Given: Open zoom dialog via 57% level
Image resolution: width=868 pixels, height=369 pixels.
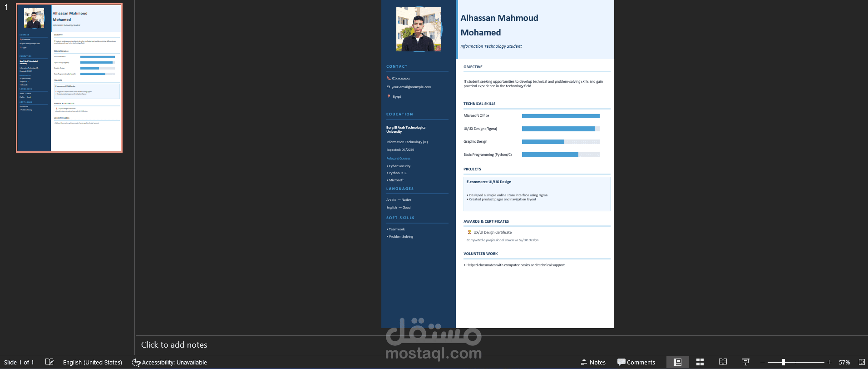Looking at the screenshot, I should pyautogui.click(x=844, y=362).
